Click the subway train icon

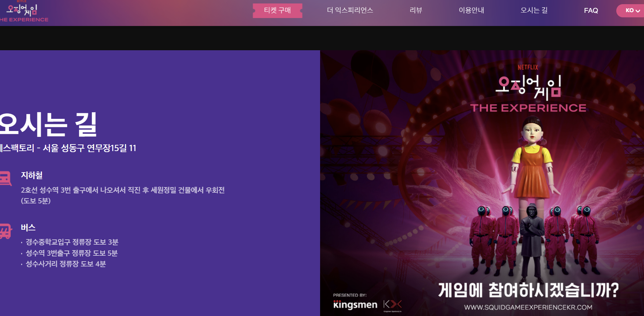(x=5, y=179)
